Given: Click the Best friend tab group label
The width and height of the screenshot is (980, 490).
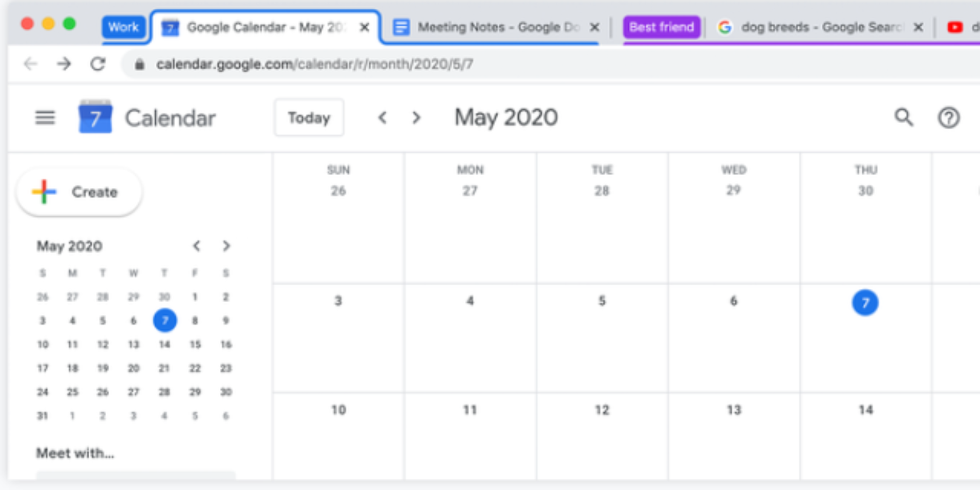Looking at the screenshot, I should point(661,27).
